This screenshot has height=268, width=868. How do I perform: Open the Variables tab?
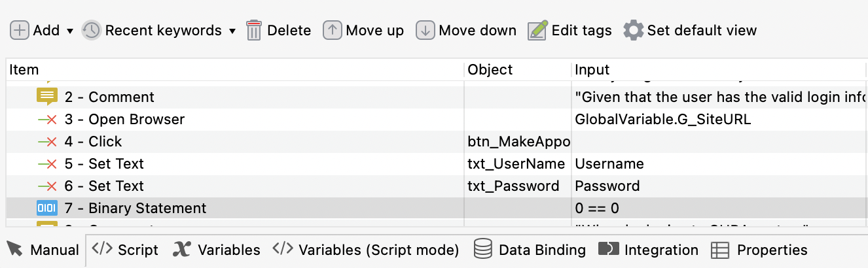[217, 250]
